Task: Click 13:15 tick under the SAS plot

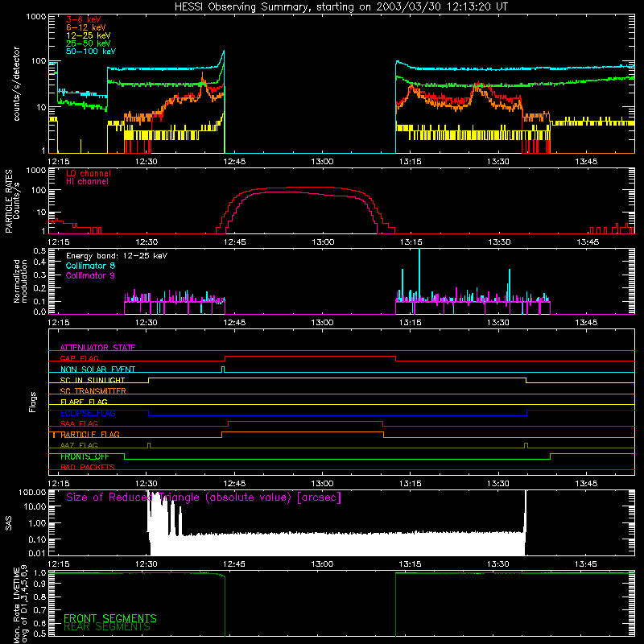Action: click(410, 564)
